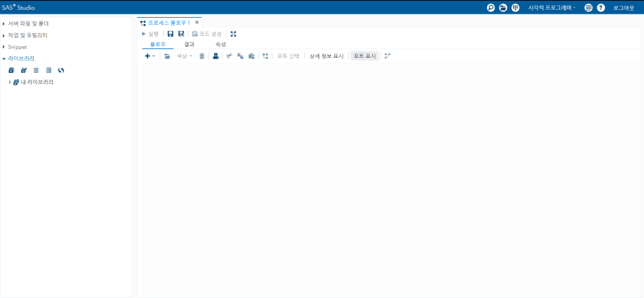Open the search icon in the top header

tap(491, 8)
